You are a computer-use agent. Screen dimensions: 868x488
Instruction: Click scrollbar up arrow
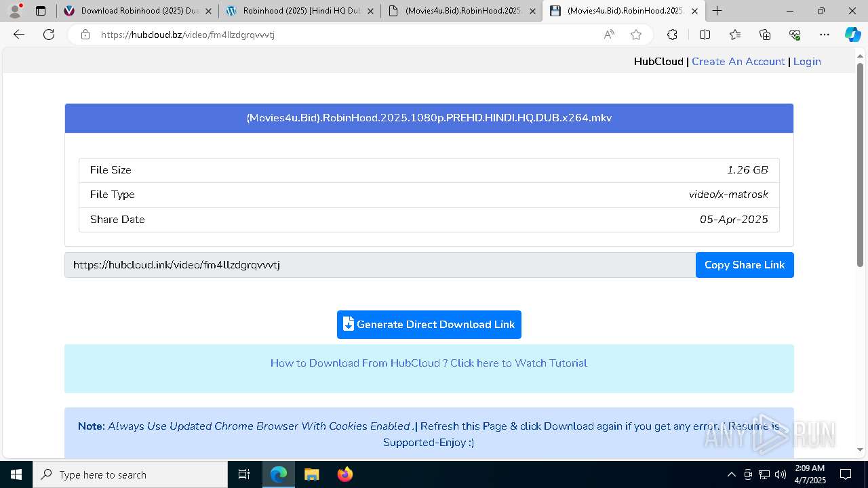click(x=861, y=55)
